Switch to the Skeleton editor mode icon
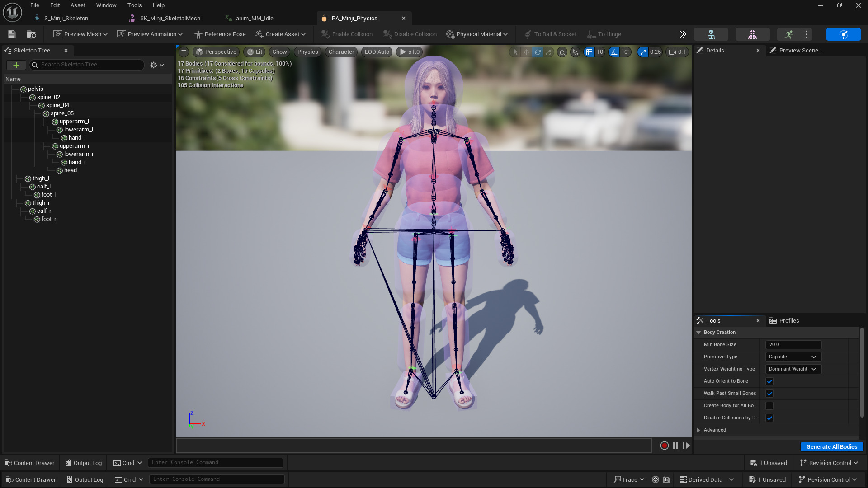The width and height of the screenshot is (868, 488). [x=711, y=34]
